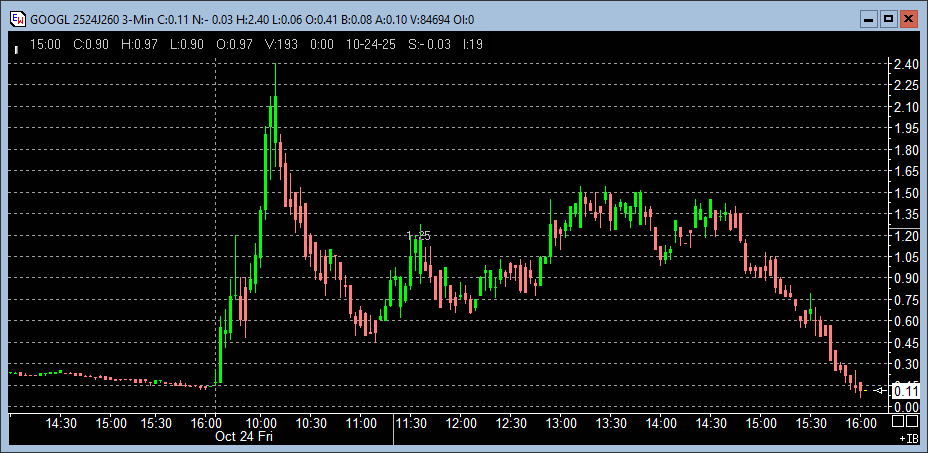928x453 pixels.
Task: Click the left square box below price axis
Action: tap(898, 423)
